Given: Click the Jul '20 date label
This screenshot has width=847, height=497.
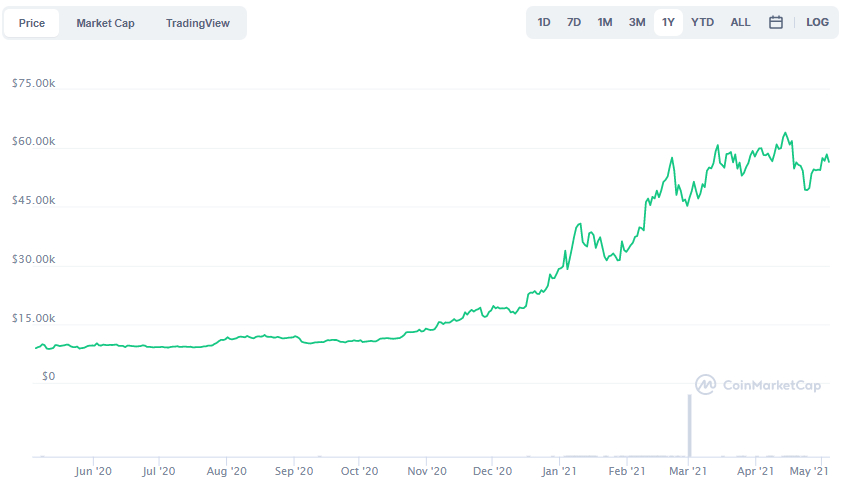Looking at the screenshot, I should [159, 471].
